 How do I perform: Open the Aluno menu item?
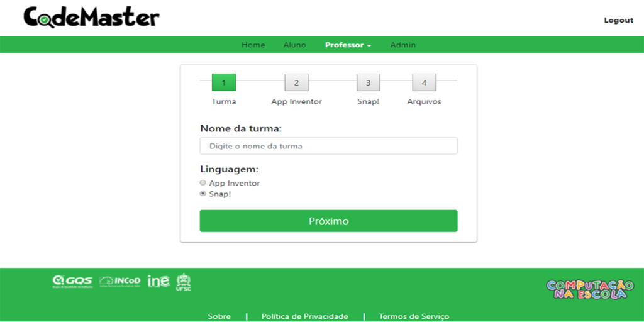(294, 45)
